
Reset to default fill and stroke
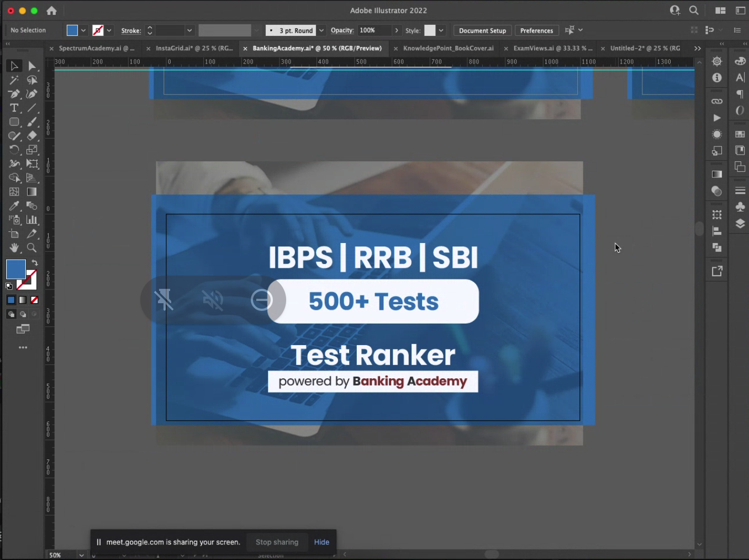pyautogui.click(x=9, y=286)
